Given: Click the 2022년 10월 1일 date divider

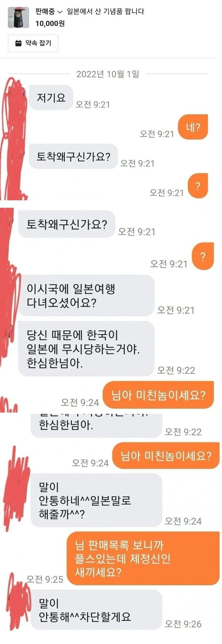Looking at the screenshot, I should 108,74.
